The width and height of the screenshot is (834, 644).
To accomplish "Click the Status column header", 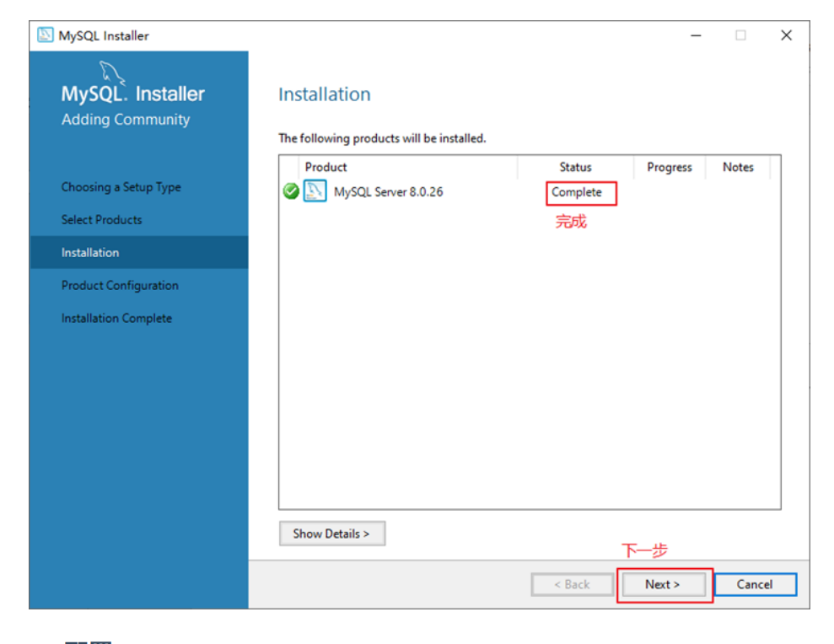I will tap(575, 167).
